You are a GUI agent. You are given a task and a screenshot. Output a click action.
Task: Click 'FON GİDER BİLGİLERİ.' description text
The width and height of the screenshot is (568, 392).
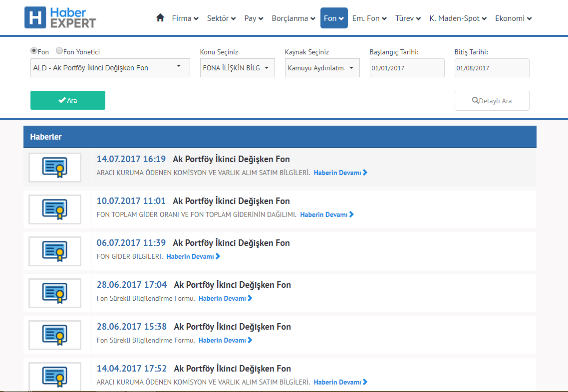pyautogui.click(x=130, y=257)
